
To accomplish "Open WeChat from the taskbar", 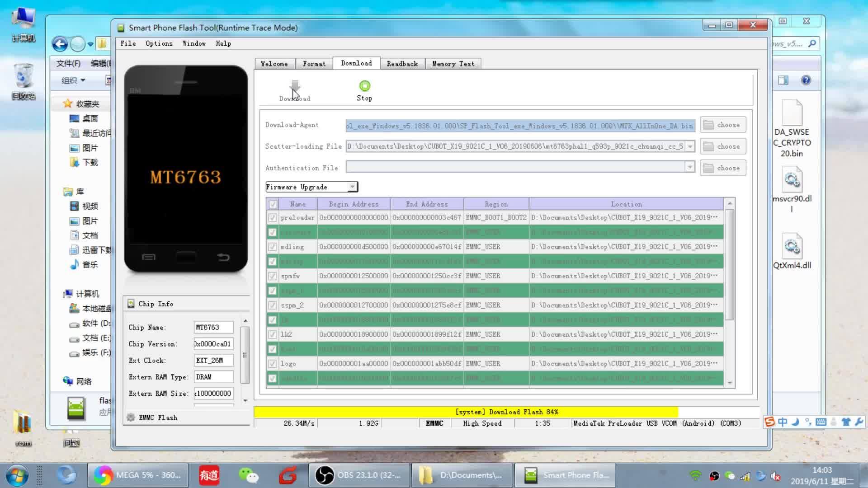I will (249, 475).
